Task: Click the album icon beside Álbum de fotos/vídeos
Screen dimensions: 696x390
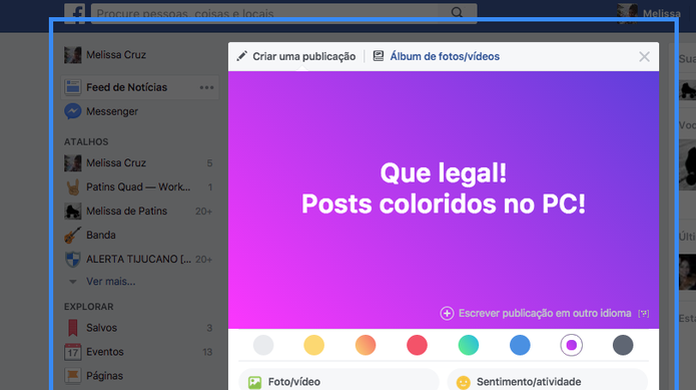Action: click(x=378, y=56)
